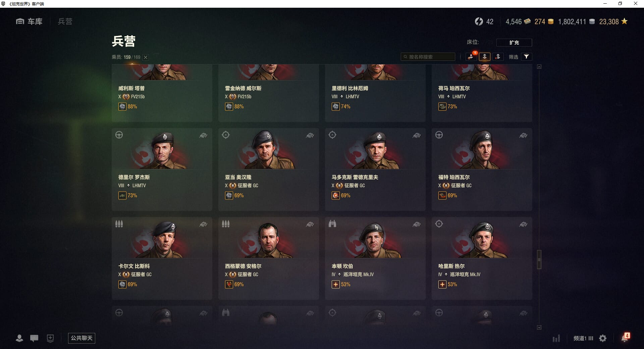Open the contacts person icon

[19, 338]
